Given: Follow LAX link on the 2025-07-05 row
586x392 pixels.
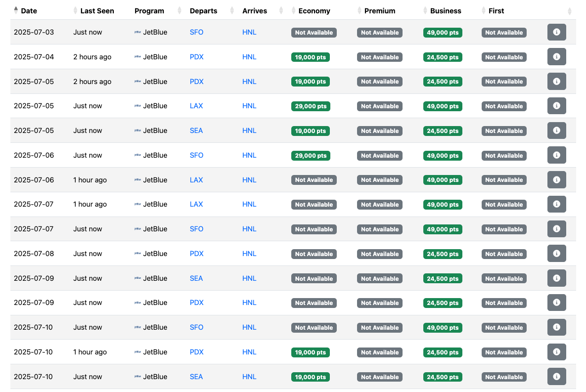Looking at the screenshot, I should pyautogui.click(x=196, y=106).
